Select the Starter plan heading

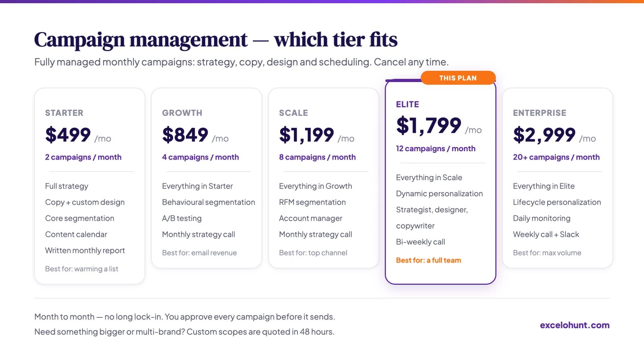click(x=64, y=113)
